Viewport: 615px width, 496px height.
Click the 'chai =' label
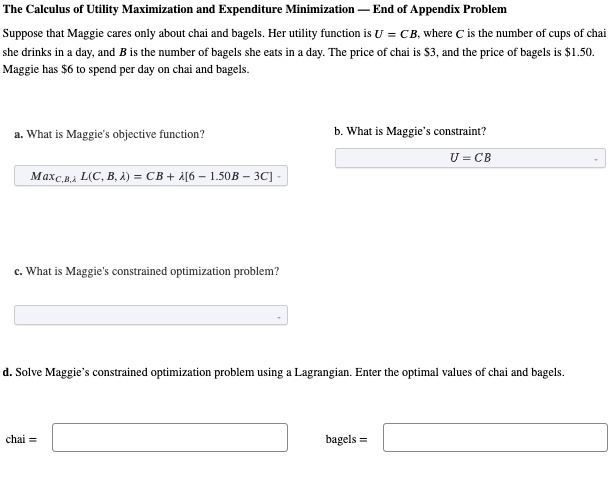[x=21, y=439]
